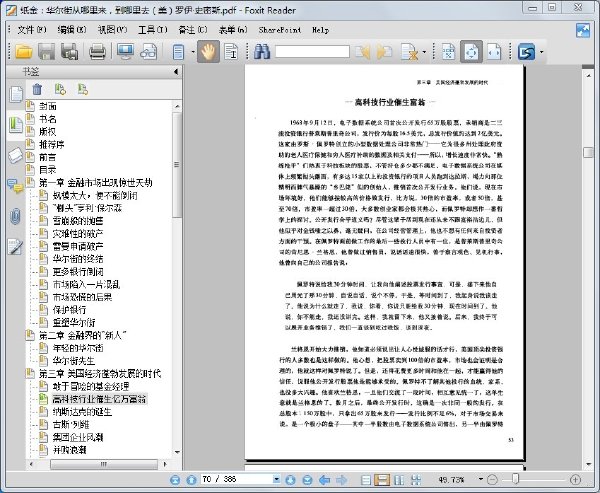Screen dimensions: 600x493
Task: Select bookmark 第一章 金融市场出现惊世天劫
Action: (x=96, y=183)
